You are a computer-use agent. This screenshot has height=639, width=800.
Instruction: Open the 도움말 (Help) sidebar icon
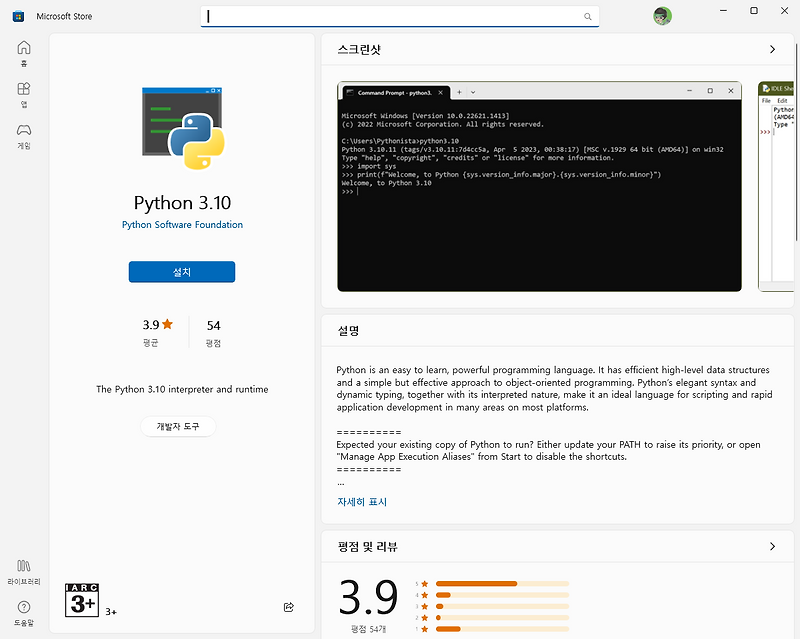click(22, 608)
